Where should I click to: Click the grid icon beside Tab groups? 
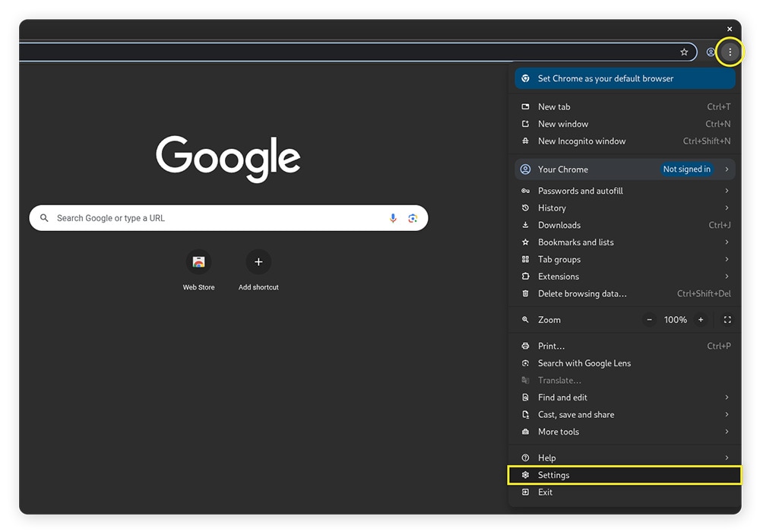tap(525, 259)
